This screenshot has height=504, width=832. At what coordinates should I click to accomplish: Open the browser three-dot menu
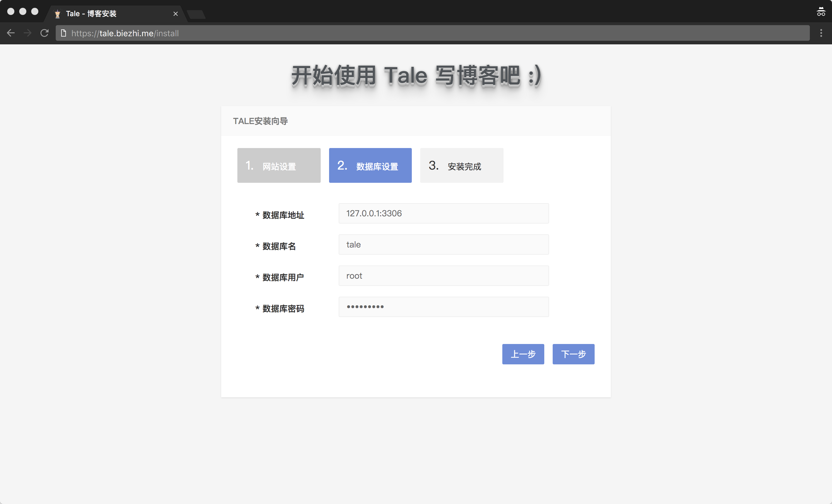[821, 33]
